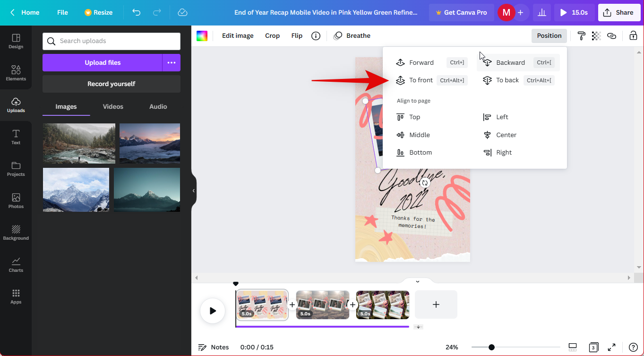Click Crop in toolbar
644x356 pixels.
272,36
